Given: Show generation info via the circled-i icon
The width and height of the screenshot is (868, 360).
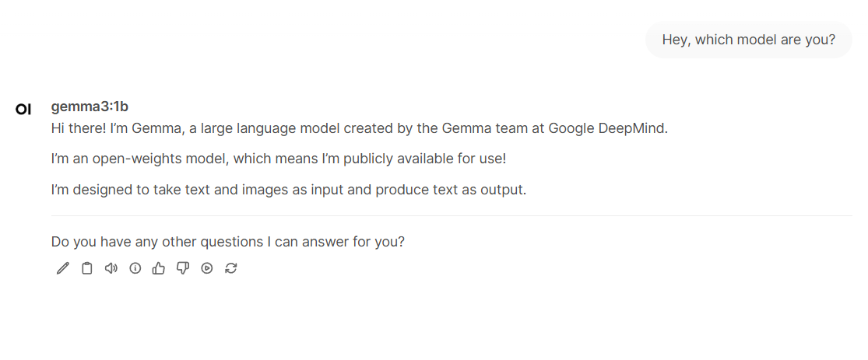Looking at the screenshot, I should (x=135, y=268).
